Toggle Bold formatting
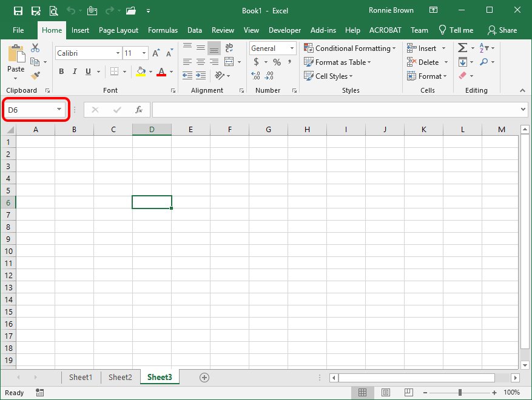The width and height of the screenshot is (532, 400). click(x=61, y=72)
